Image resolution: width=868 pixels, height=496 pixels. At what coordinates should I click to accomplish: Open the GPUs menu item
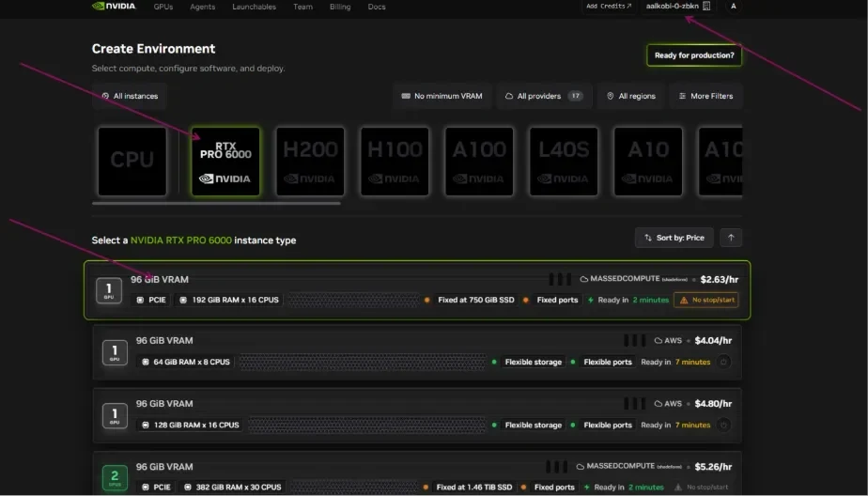pos(163,7)
